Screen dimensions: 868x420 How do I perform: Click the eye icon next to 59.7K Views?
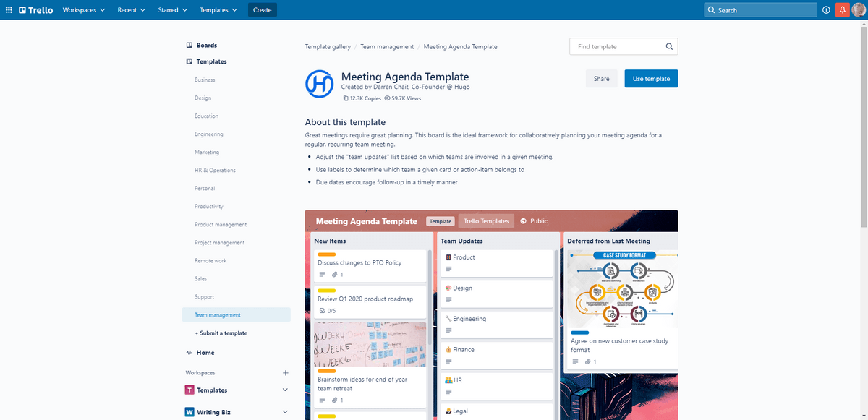[387, 98]
